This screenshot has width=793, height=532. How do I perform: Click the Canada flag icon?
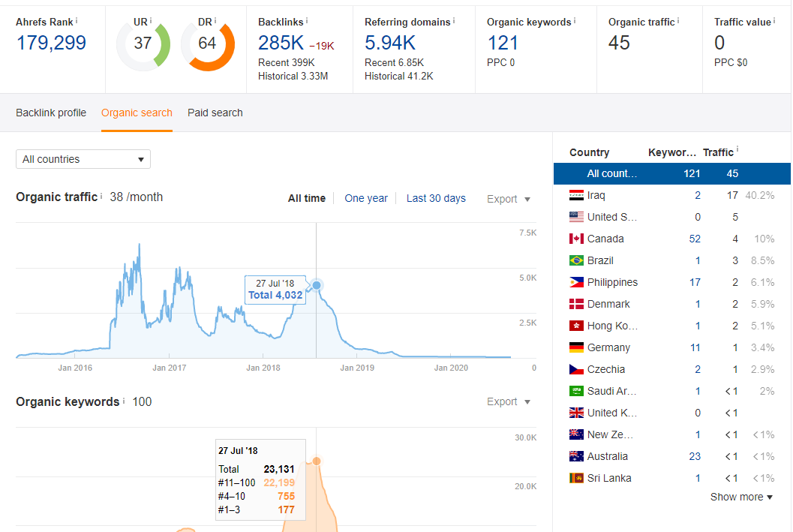[576, 239]
